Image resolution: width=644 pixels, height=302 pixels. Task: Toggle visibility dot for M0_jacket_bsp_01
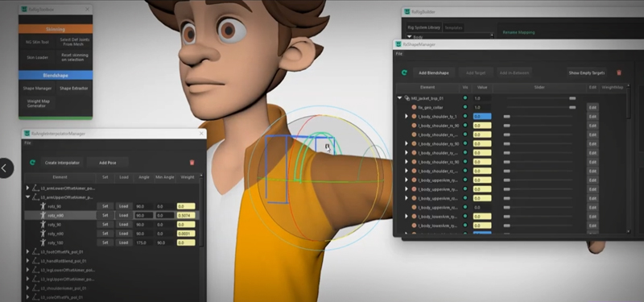pos(465,98)
